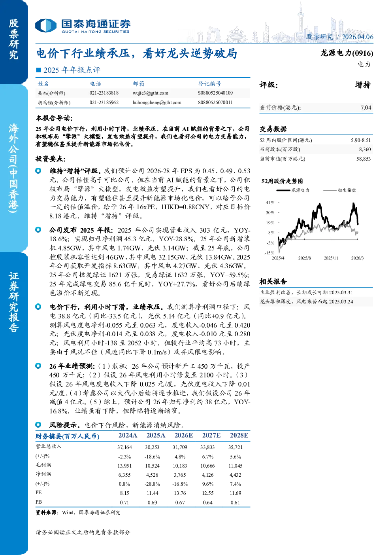
Task: Open email link huhongcheng@gtht.com
Action: tap(157, 102)
